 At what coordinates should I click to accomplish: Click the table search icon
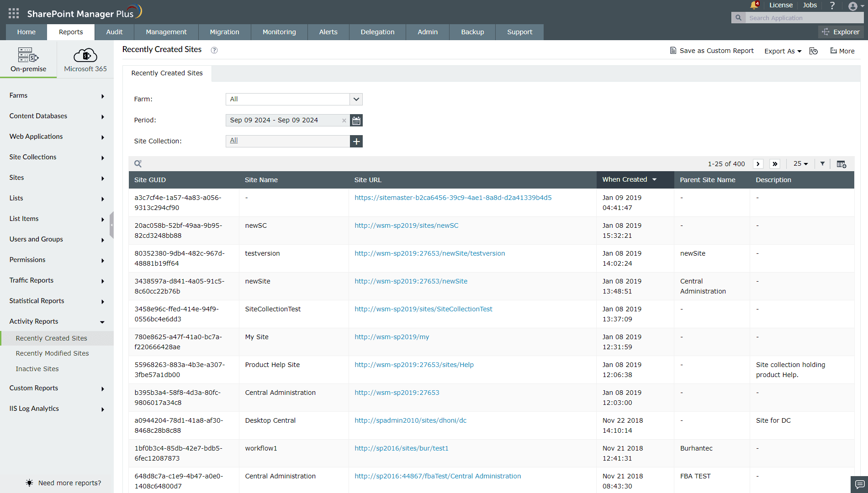pos(138,164)
